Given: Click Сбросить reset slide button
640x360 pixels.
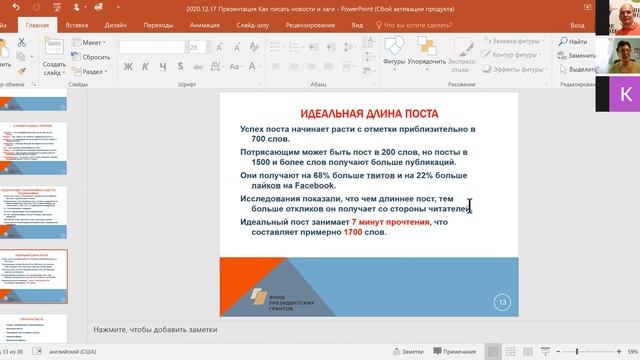Looking at the screenshot, I should pyautogui.click(x=91, y=57).
